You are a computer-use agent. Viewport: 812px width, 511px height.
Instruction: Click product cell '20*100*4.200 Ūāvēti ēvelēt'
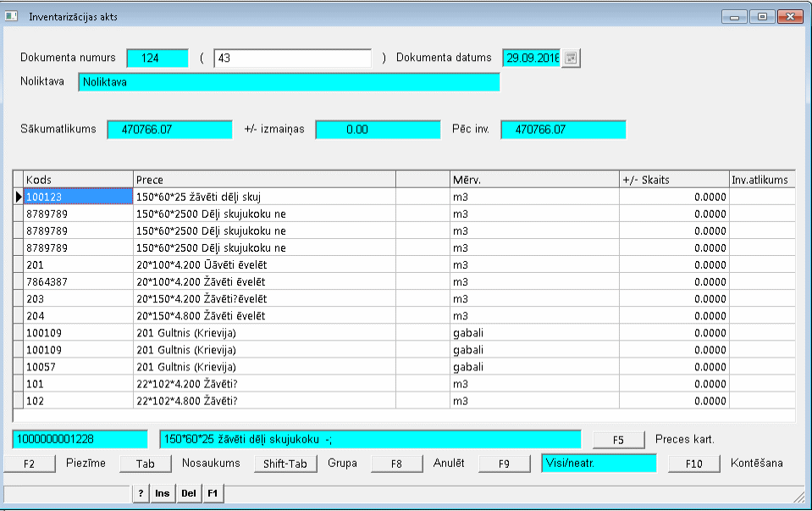click(265, 265)
